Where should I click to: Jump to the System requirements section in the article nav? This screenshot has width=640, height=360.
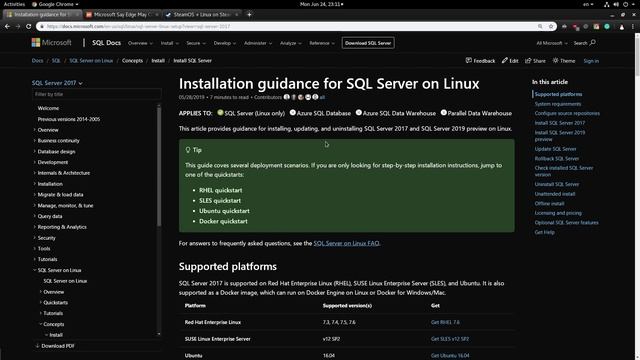click(558, 104)
